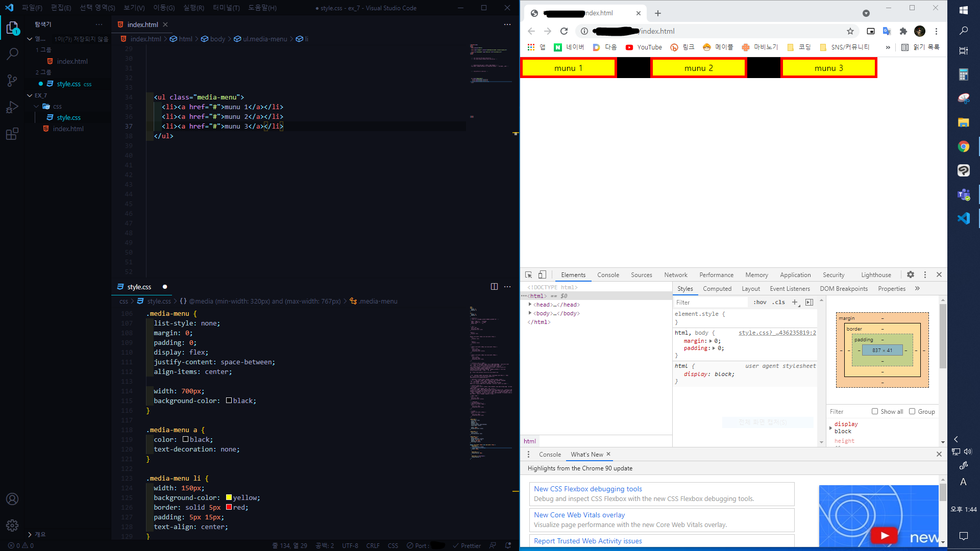Open VS Code Manage gear menu
The height and width of the screenshot is (551, 980).
12,525
